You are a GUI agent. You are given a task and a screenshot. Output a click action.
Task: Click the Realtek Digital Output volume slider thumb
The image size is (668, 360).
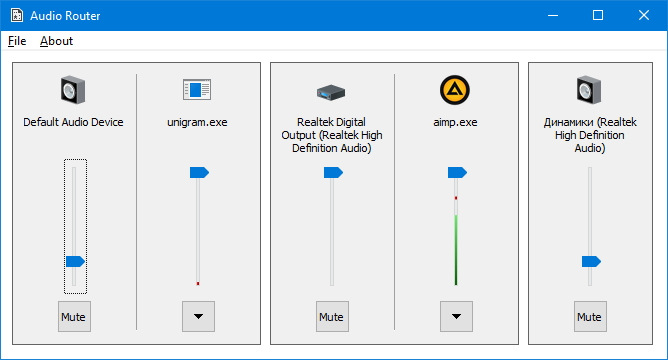click(x=333, y=173)
